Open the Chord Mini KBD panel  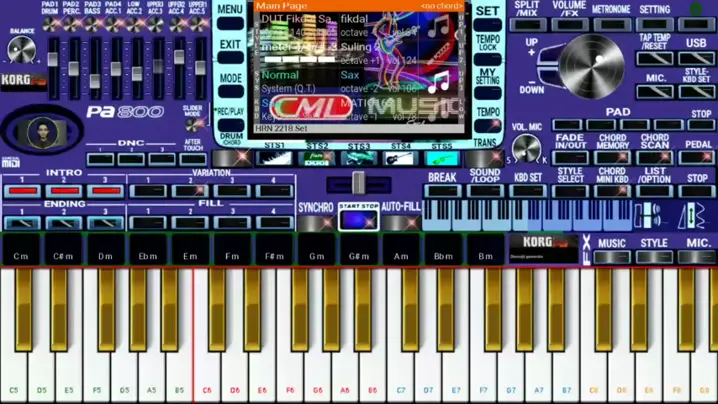pyautogui.click(x=612, y=185)
